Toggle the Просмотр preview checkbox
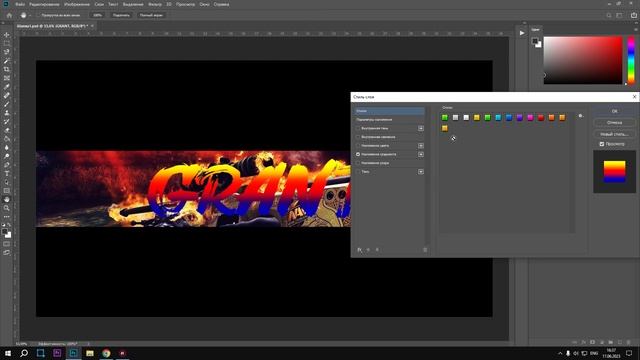640x360 pixels. [x=602, y=144]
